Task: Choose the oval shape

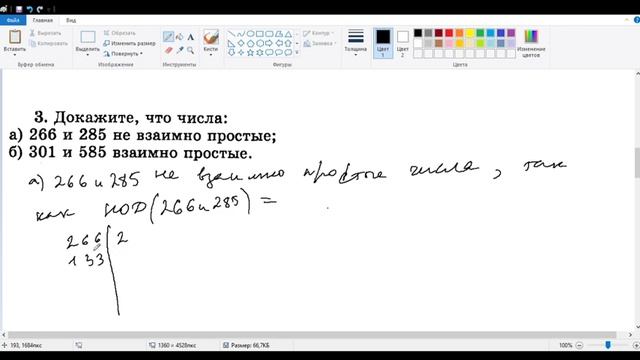Action: pos(250,33)
